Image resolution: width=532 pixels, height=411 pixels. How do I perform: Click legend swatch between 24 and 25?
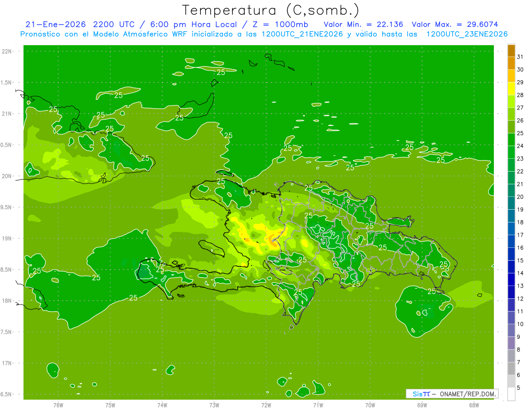[x=511, y=140]
